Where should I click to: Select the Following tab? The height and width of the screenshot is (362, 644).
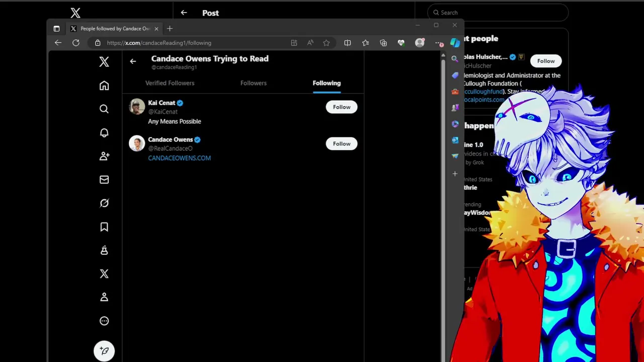click(x=327, y=83)
